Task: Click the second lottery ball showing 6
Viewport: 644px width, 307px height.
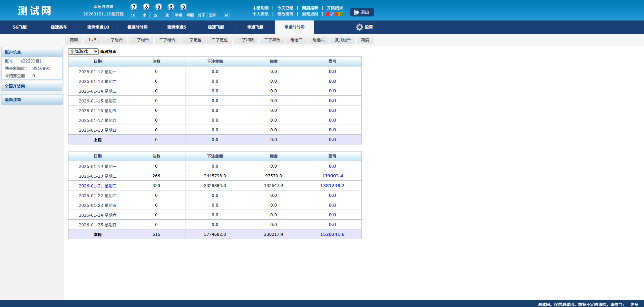Action: pyautogui.click(x=146, y=7)
